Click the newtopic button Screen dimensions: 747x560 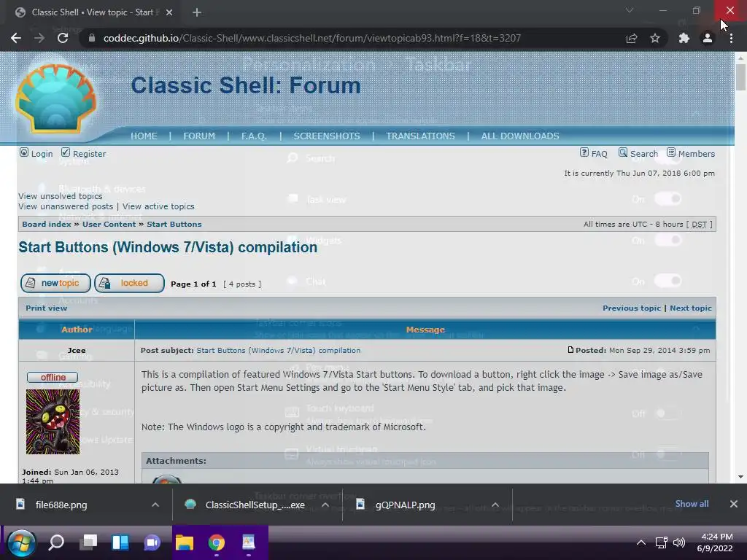(x=55, y=284)
